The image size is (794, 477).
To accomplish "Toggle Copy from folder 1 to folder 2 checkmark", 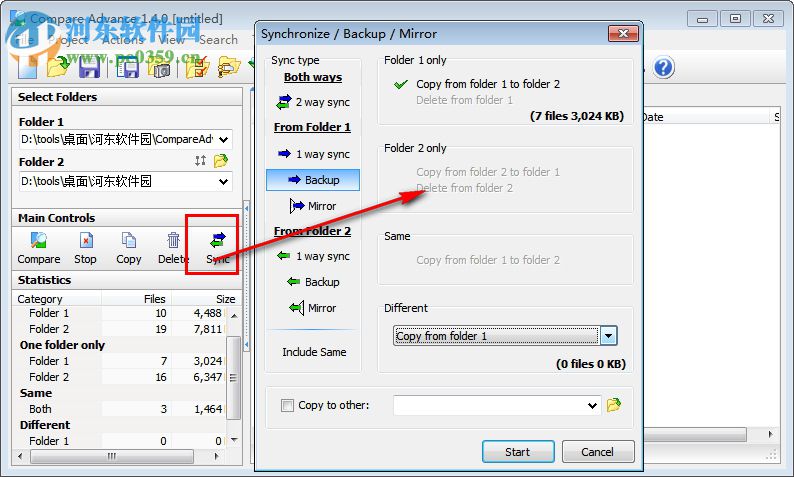I will tap(401, 84).
